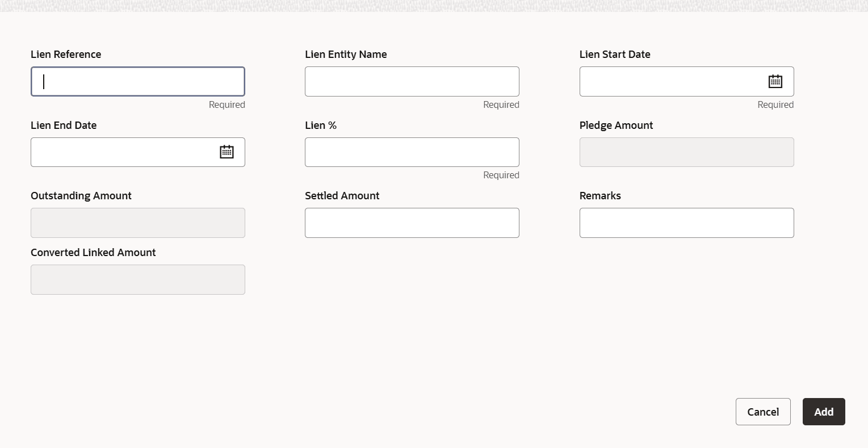Screen dimensions: 868x448
Task: Click the disabled Pledge Amount field
Action: click(x=687, y=152)
